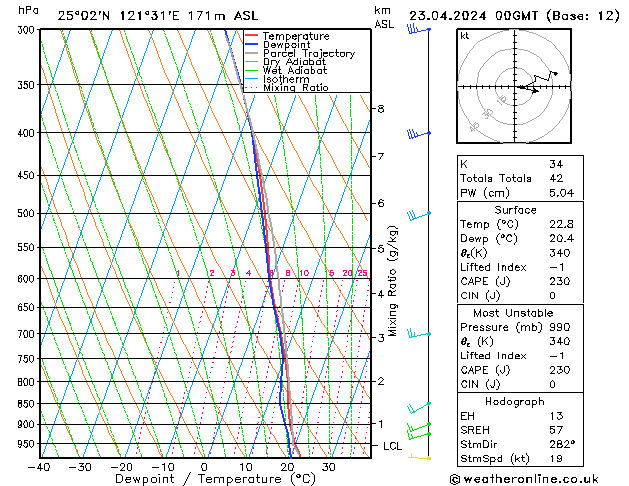Image resolution: width=629 pixels, height=486 pixels.
Task: Click the wind barb at 500 hPa
Action: coord(418,215)
